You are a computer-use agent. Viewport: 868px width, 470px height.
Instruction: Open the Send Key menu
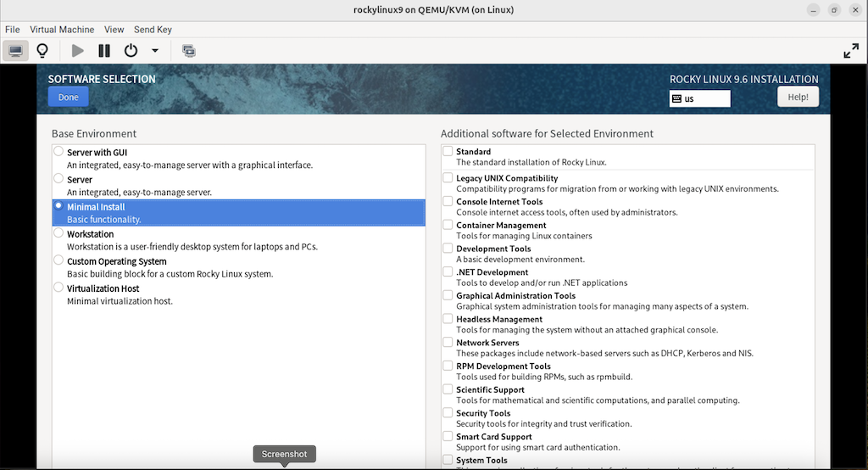[153, 30]
